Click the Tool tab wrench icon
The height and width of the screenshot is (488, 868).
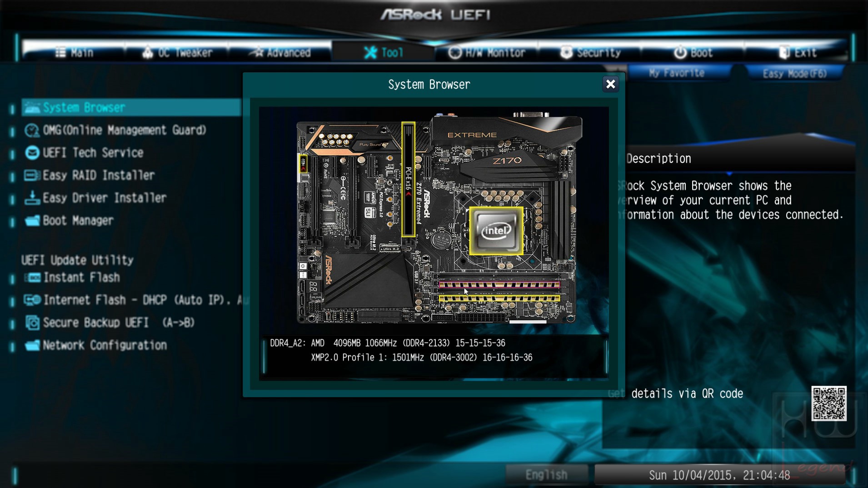tap(370, 52)
